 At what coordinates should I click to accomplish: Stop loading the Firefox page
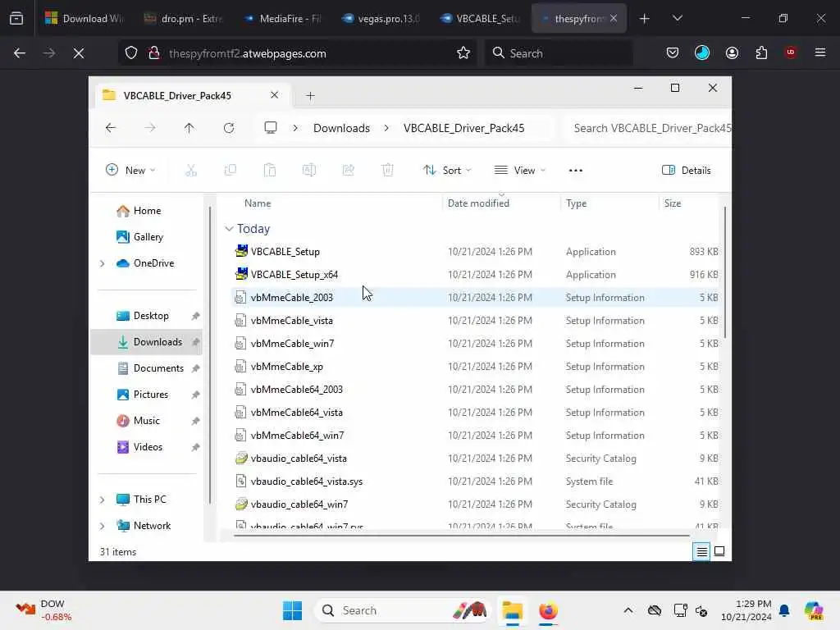[x=79, y=53]
